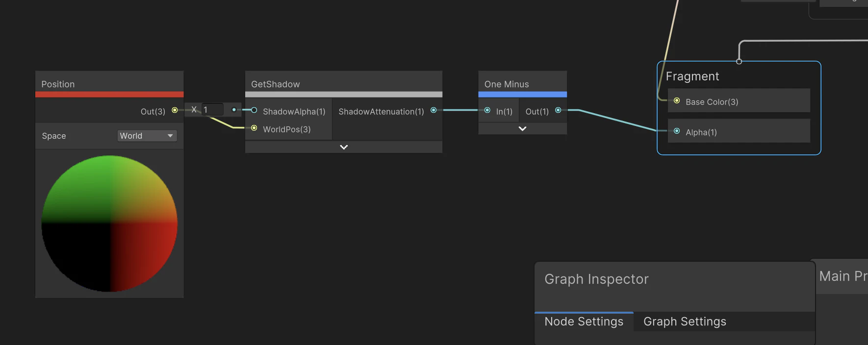This screenshot has width=868, height=345.
Task: Open the Space dropdown set to World
Action: (x=147, y=136)
